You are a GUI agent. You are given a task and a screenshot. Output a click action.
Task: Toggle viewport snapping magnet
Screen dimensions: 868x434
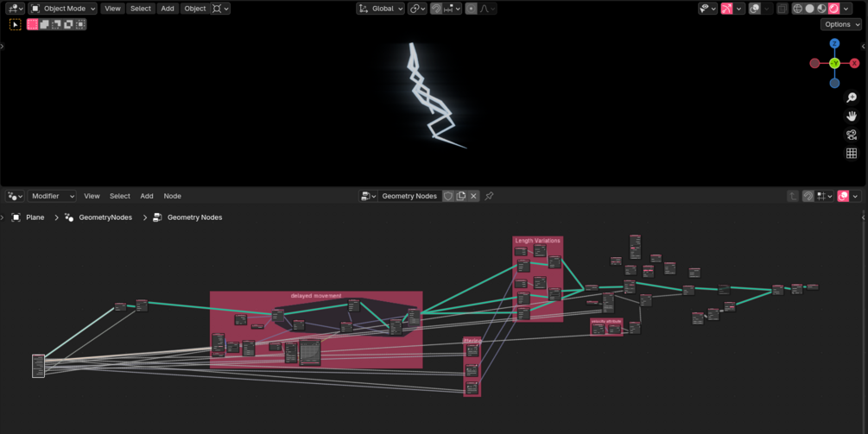[x=436, y=9]
